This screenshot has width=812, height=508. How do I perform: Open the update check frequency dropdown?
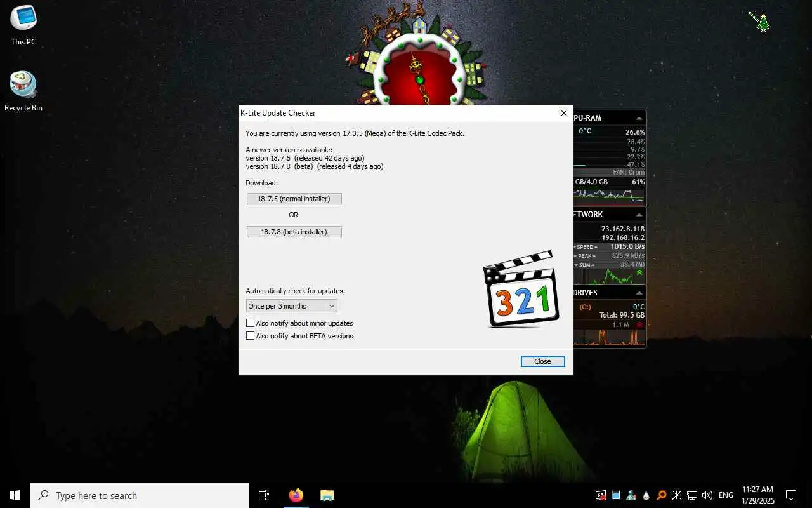(x=292, y=306)
